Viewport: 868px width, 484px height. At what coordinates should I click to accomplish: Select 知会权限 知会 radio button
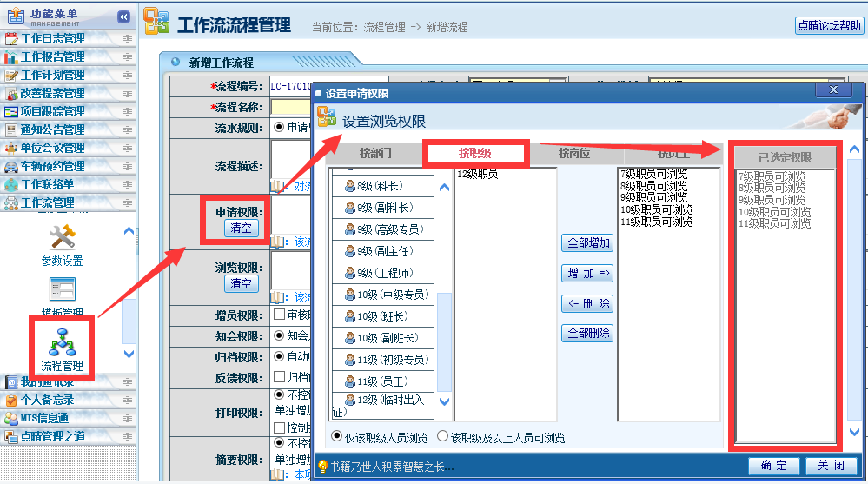[279, 335]
